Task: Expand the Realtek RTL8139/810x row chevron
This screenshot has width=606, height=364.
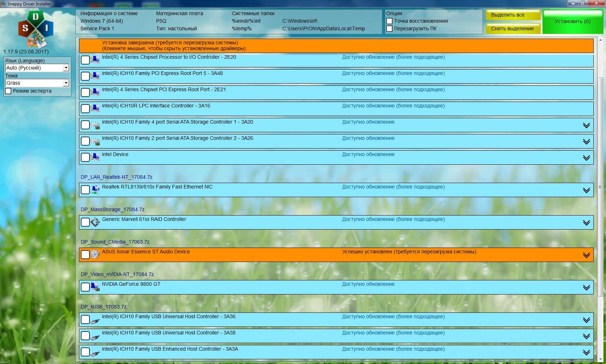Action: tap(587, 190)
